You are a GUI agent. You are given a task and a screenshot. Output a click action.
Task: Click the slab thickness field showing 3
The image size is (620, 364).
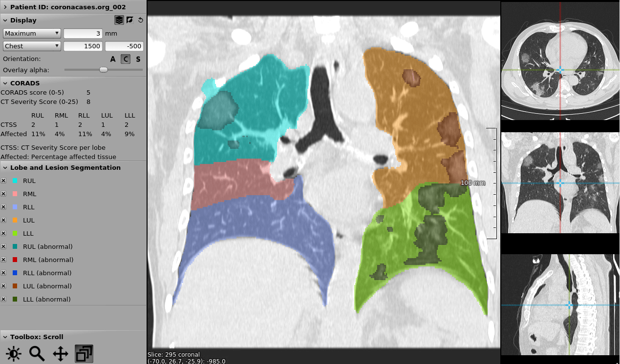[83, 33]
